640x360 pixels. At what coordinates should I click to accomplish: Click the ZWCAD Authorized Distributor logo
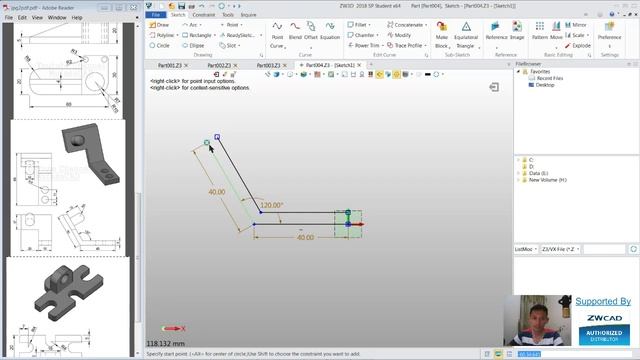pos(604,329)
